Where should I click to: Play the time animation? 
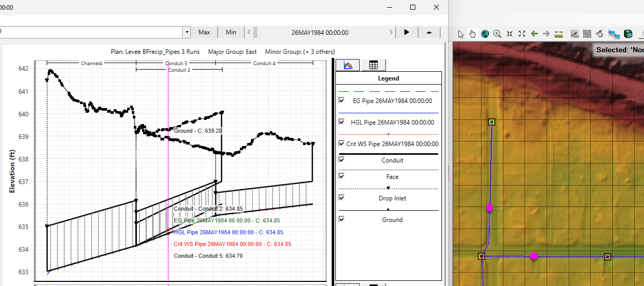[x=407, y=32]
